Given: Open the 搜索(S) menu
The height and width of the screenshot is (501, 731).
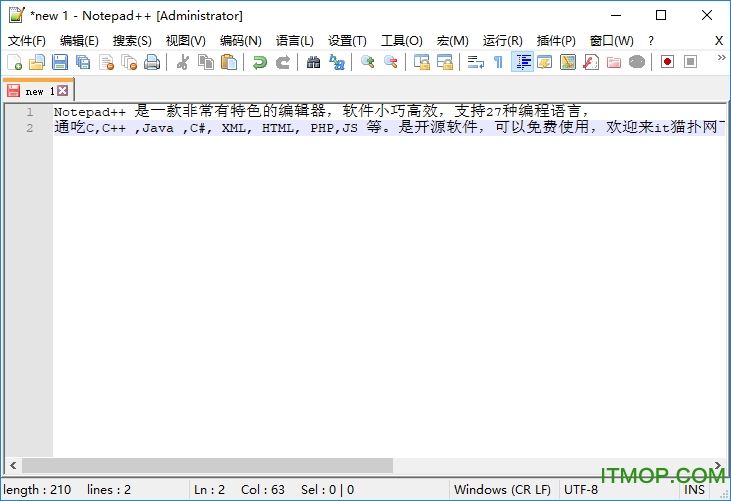Looking at the screenshot, I should [x=132, y=41].
